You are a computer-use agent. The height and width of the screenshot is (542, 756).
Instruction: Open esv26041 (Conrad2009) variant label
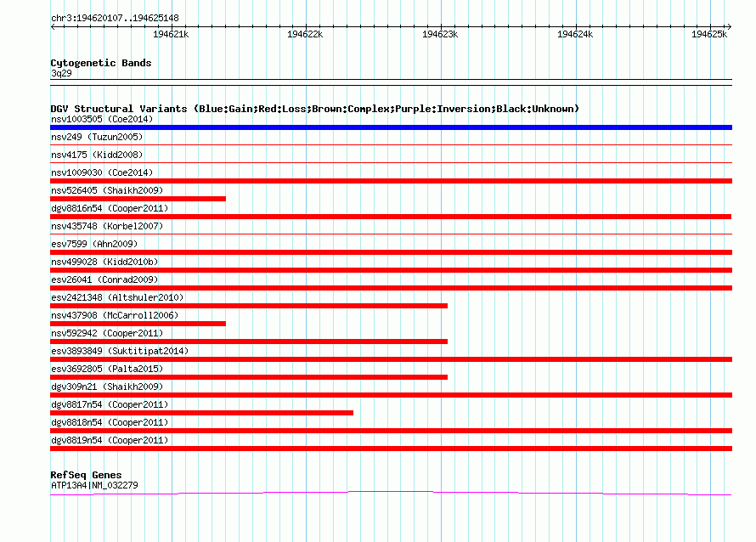click(x=104, y=279)
